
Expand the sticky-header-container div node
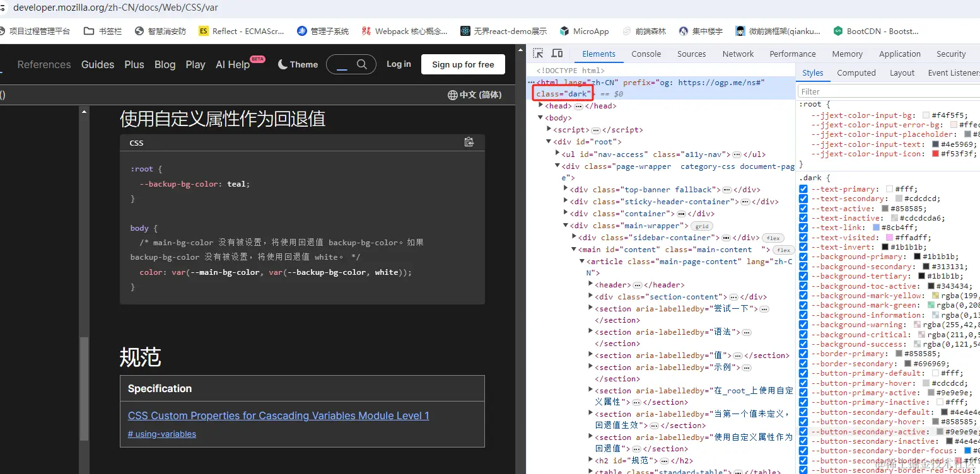pyautogui.click(x=566, y=201)
